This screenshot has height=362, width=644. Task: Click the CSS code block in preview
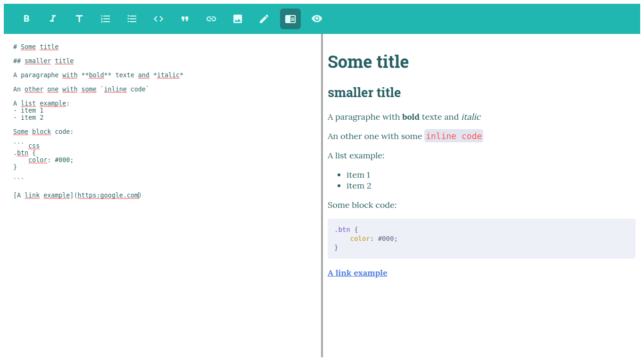[x=481, y=238]
